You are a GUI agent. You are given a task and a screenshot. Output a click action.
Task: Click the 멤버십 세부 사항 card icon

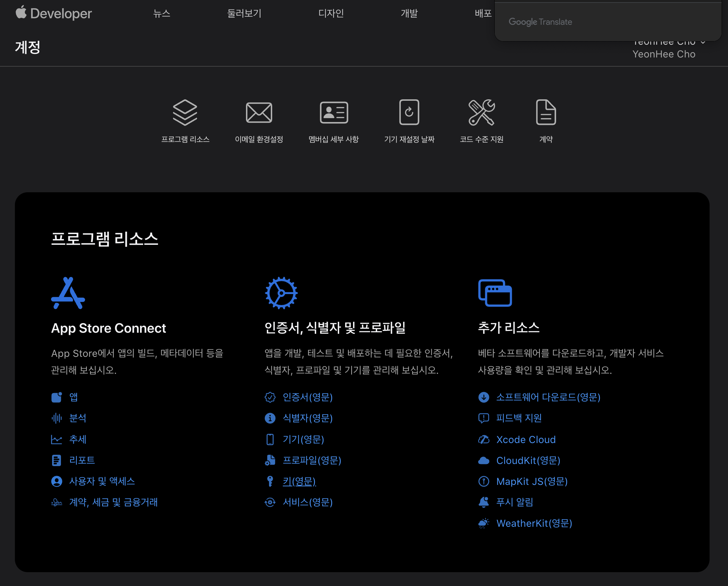(x=334, y=112)
